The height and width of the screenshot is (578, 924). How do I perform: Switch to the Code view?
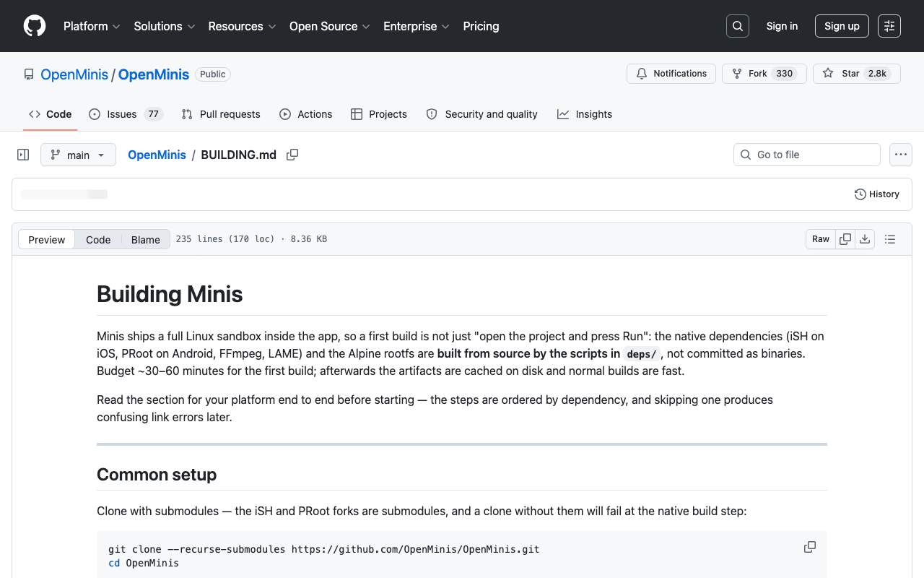pos(98,240)
